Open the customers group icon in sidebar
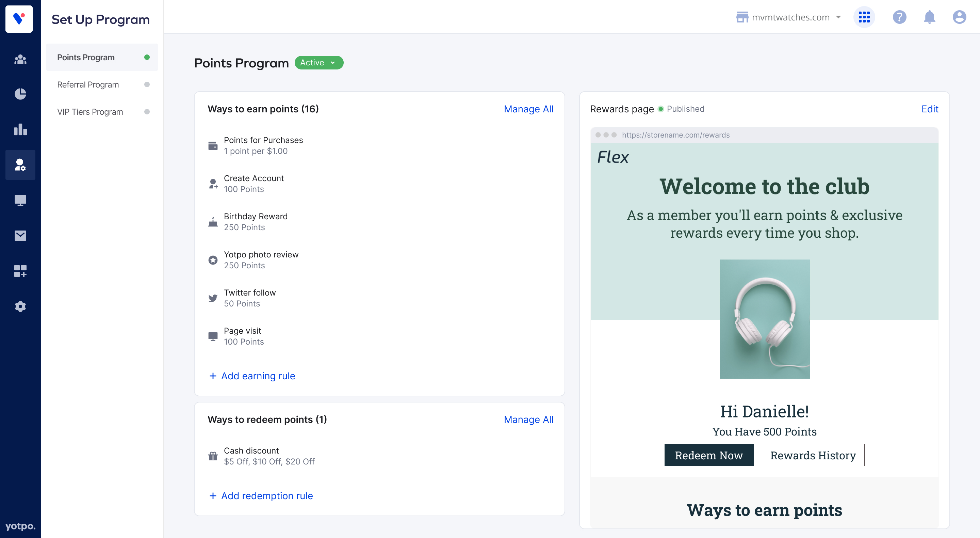The image size is (980, 538). [x=20, y=59]
